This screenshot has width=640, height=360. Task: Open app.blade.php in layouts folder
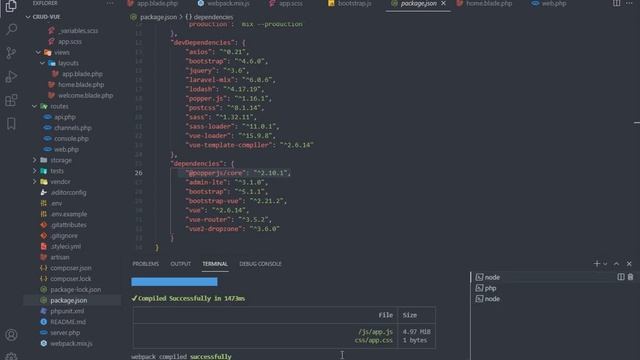pyautogui.click(x=82, y=74)
